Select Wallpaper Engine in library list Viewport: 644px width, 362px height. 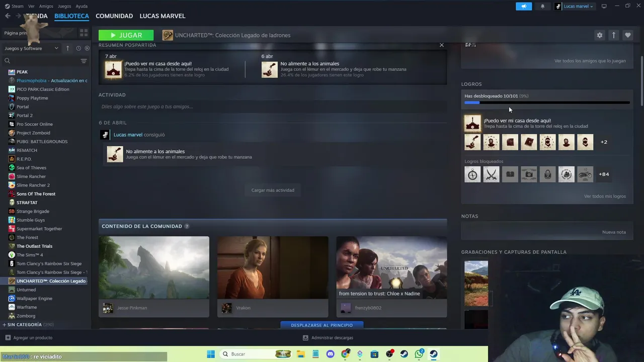click(34, 299)
